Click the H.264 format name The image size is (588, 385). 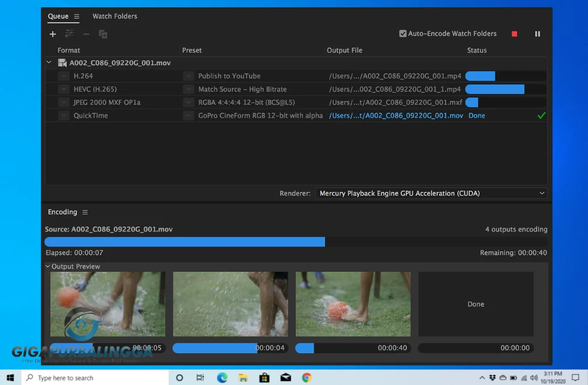83,76
